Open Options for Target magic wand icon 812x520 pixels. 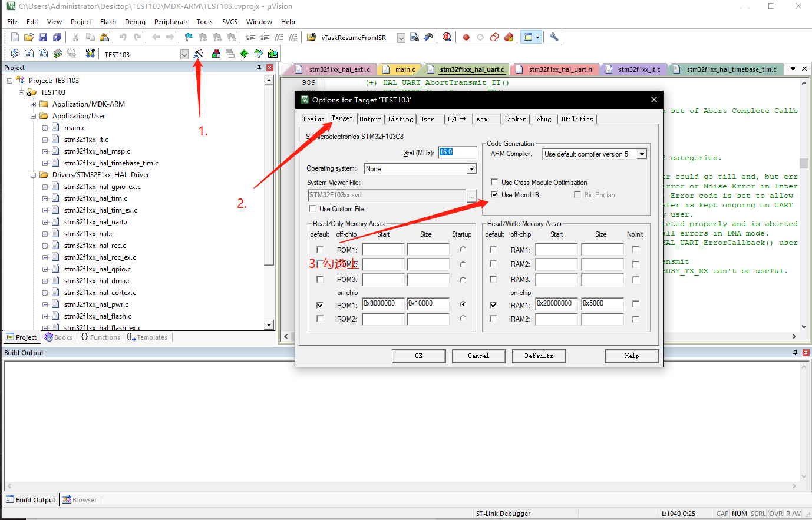click(x=198, y=54)
